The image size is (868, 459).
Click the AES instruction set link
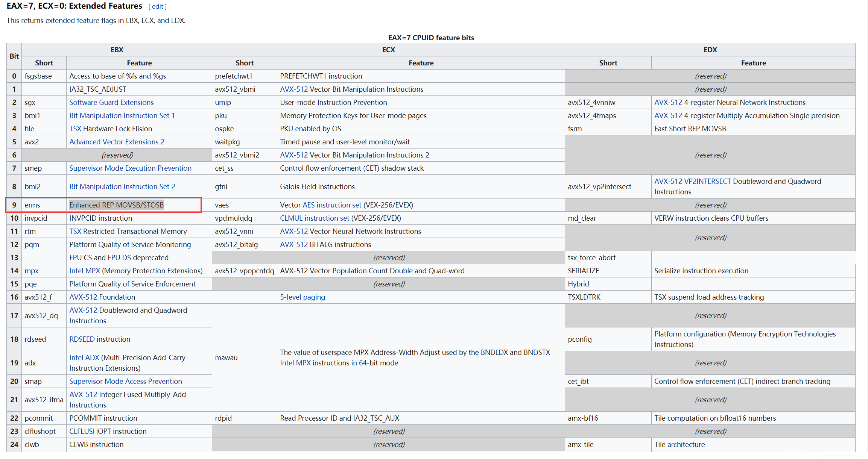[331, 205]
